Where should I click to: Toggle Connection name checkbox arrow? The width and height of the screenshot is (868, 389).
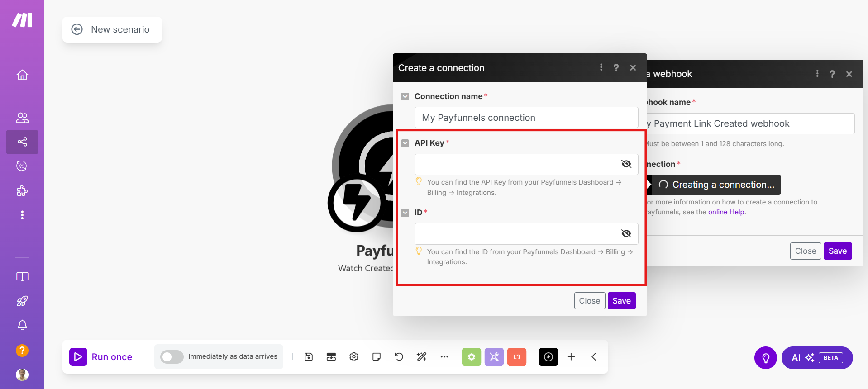tap(405, 96)
